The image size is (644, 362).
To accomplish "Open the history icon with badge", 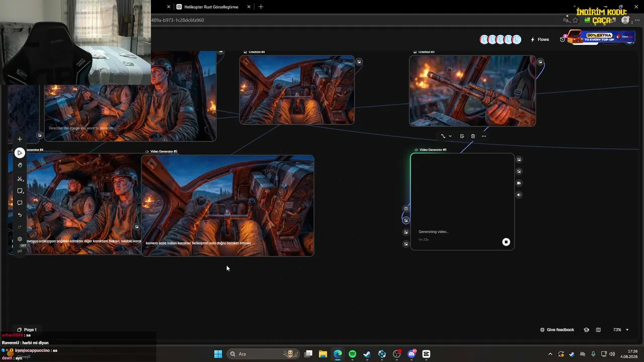I will (x=563, y=39).
